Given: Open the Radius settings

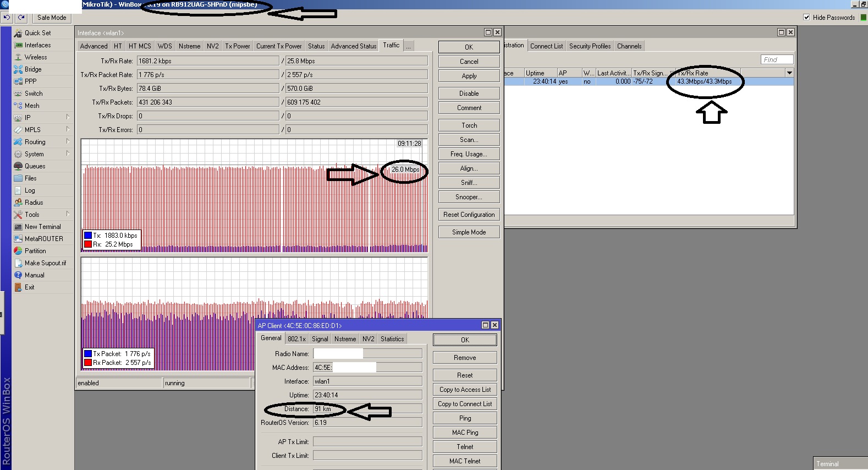Looking at the screenshot, I should pos(34,203).
